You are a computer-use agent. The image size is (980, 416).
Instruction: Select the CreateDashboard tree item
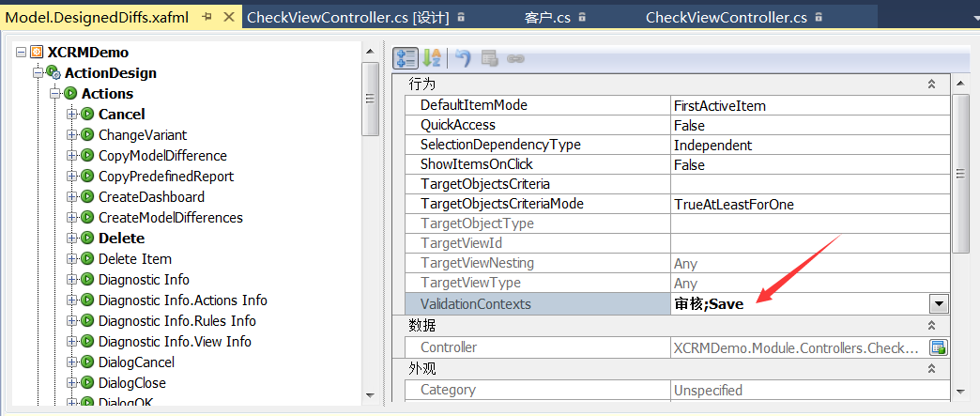(151, 196)
